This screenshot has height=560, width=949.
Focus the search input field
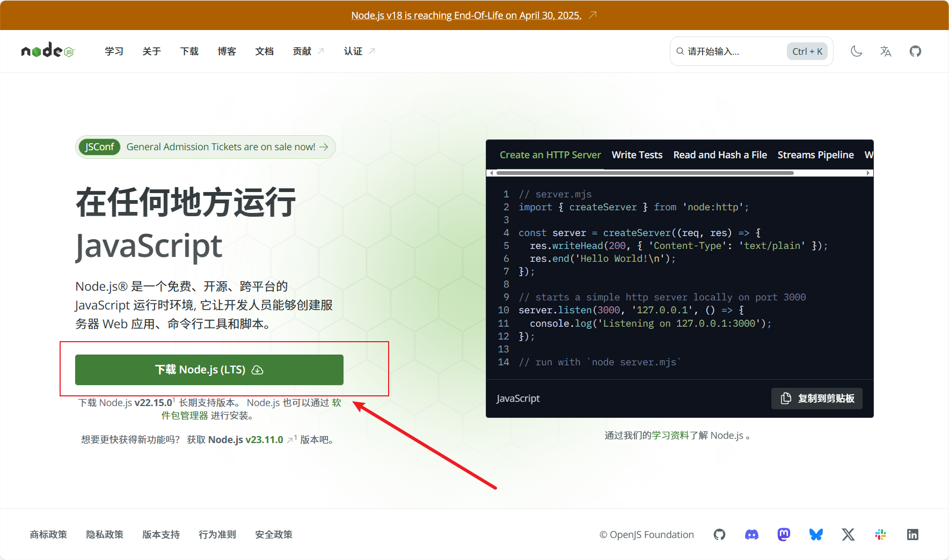pos(751,51)
